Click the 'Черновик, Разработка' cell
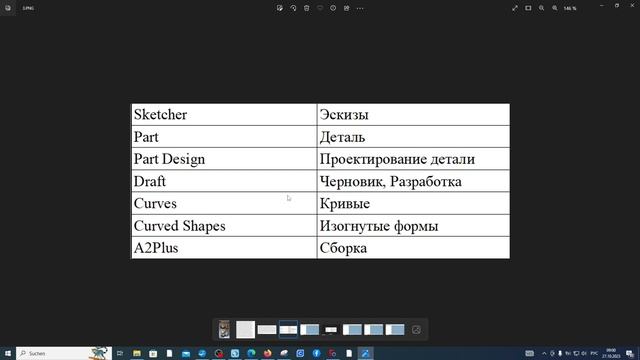The height and width of the screenshot is (360, 640). coord(413,181)
